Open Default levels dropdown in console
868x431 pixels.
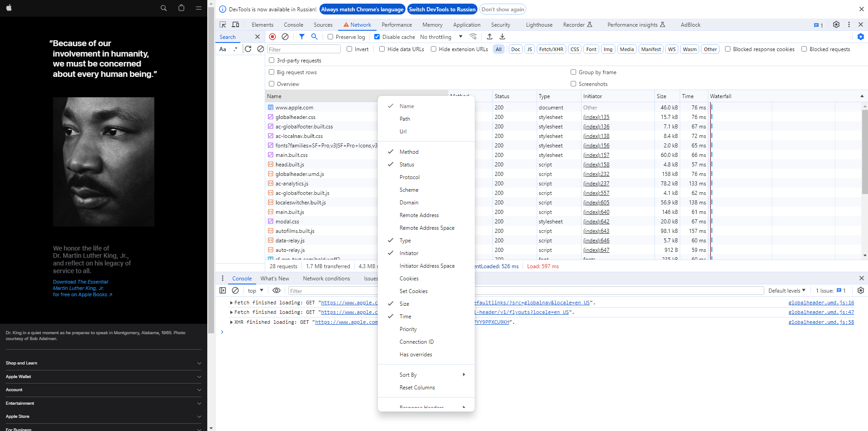(x=787, y=290)
